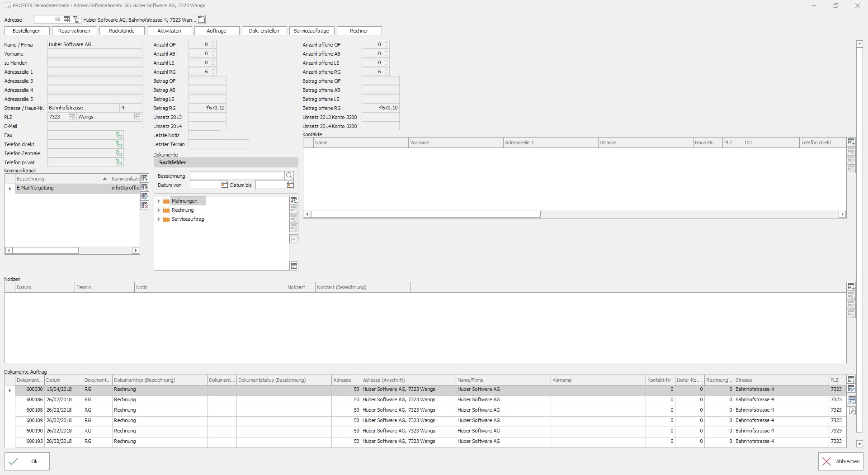Open city Wangs lookup icon
Screen dimensions: 868x475
(137, 117)
